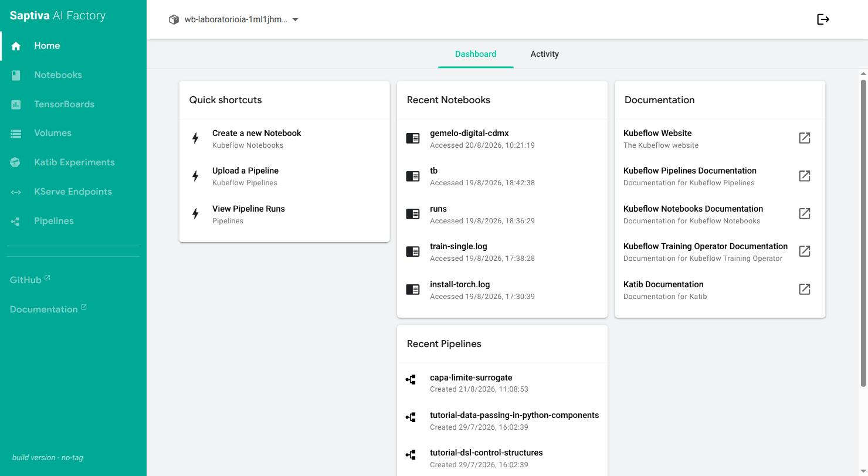
Task: Click notebook icon beside tb entry
Action: (x=413, y=176)
